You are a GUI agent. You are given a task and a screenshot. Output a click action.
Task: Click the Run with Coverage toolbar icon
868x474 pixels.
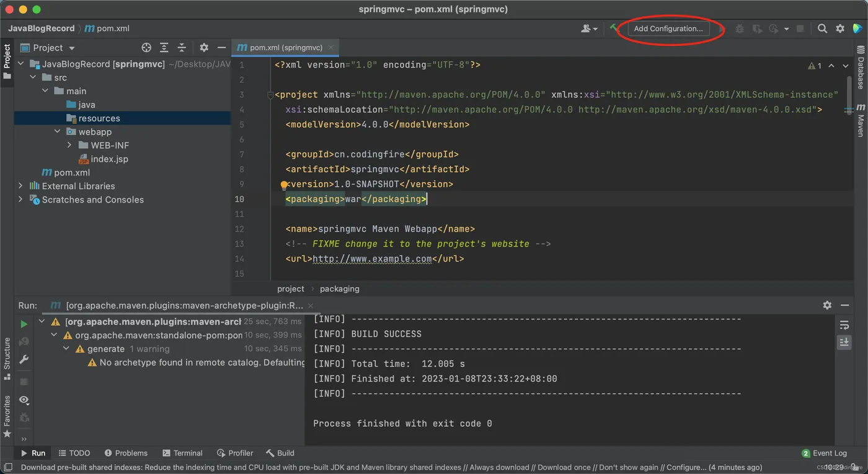[757, 29]
